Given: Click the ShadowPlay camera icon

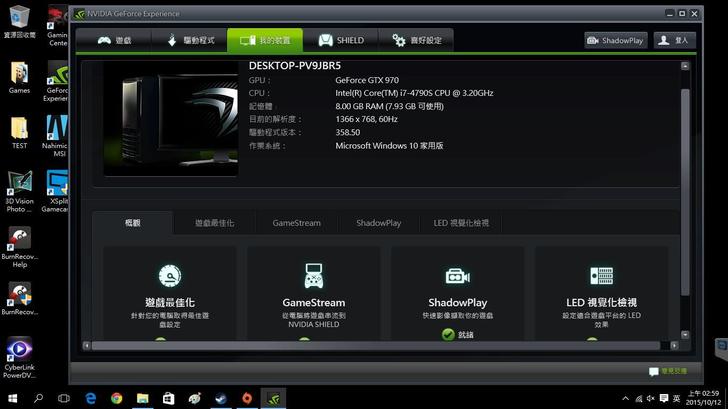Looking at the screenshot, I should click(x=457, y=276).
